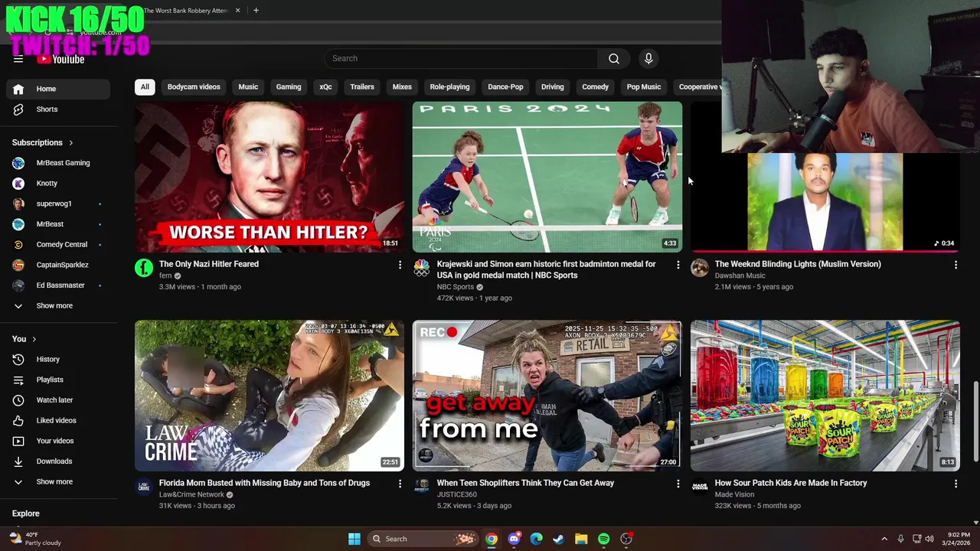Open Watch later list
The width and height of the screenshot is (980, 551).
[58, 399]
